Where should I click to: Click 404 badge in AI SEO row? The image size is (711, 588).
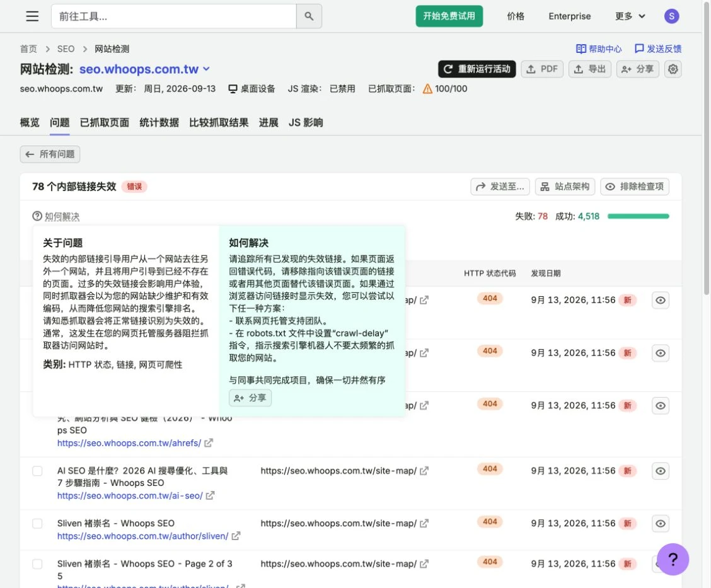click(x=490, y=469)
